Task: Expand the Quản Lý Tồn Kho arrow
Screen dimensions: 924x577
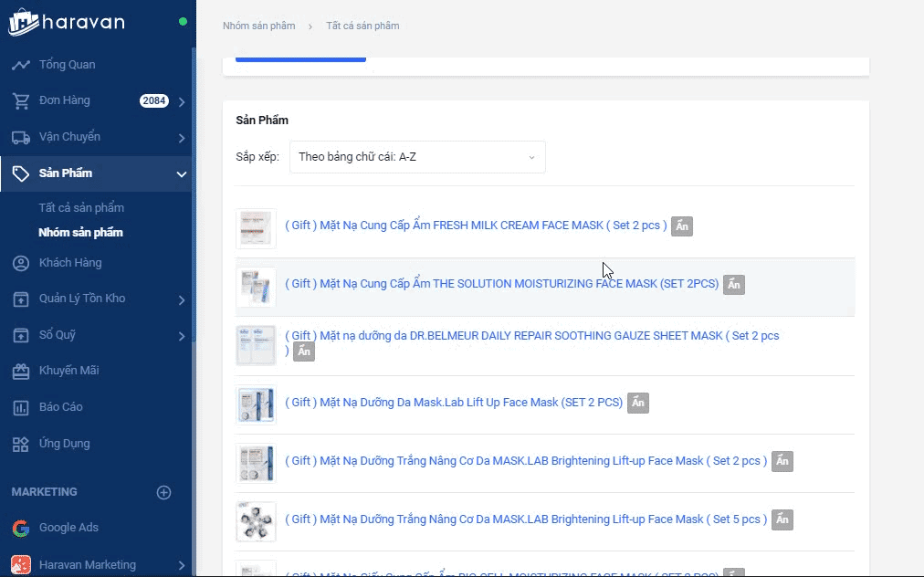Action: [x=182, y=300]
